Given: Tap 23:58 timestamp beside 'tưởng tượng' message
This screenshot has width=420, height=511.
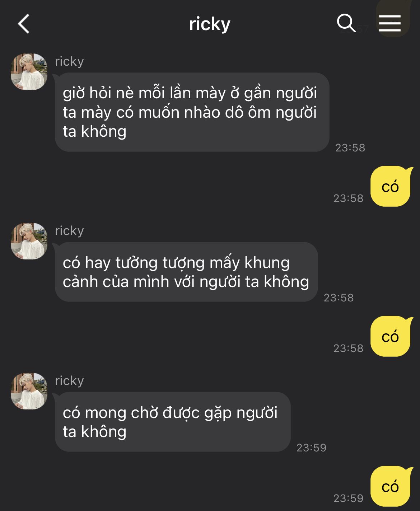Looking at the screenshot, I should 339,298.
